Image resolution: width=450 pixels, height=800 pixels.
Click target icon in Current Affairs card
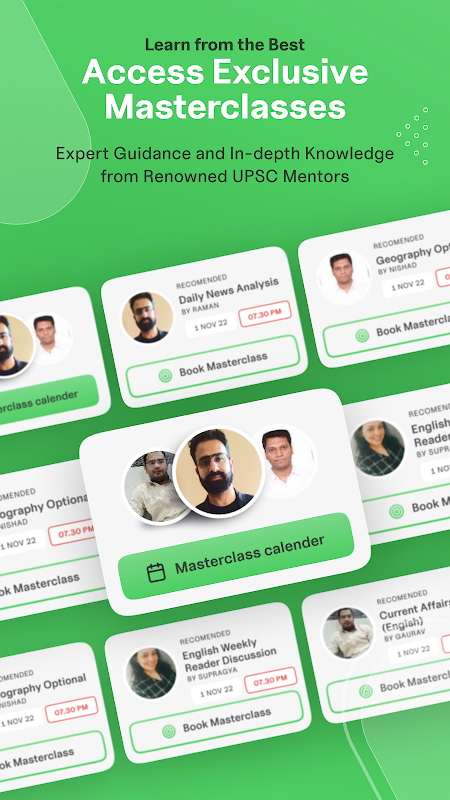pyautogui.click(x=366, y=691)
